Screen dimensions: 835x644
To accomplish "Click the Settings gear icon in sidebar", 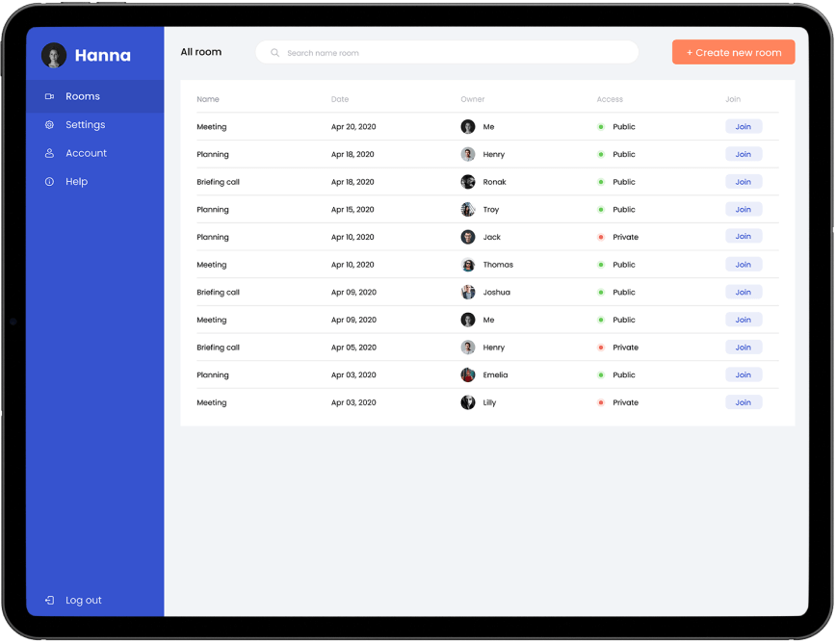I will click(x=49, y=125).
